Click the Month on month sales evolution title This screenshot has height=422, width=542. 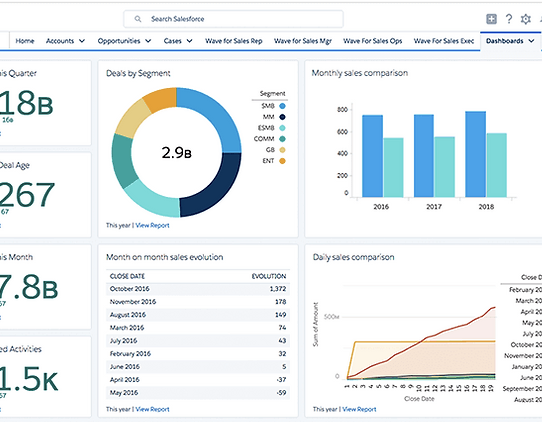click(165, 257)
